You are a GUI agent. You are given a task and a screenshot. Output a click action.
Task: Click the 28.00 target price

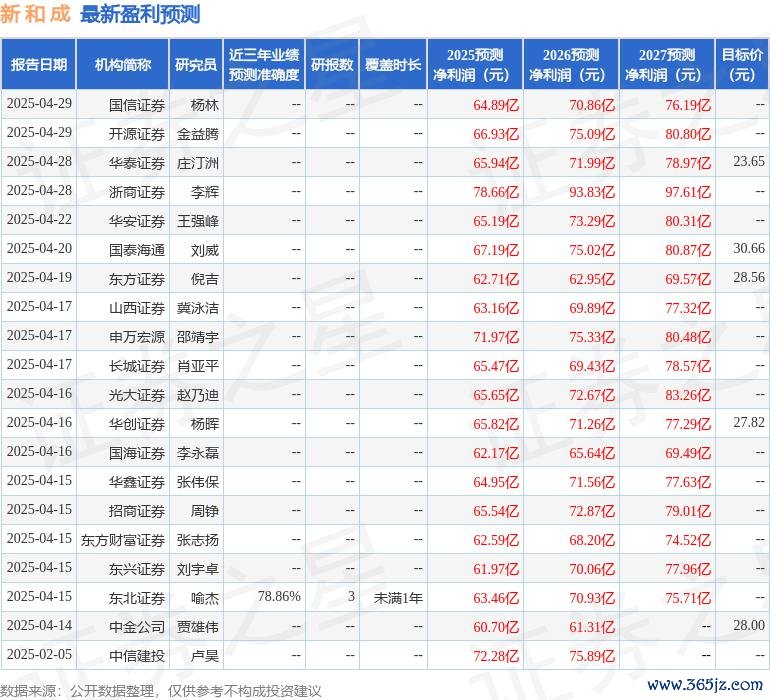click(749, 625)
